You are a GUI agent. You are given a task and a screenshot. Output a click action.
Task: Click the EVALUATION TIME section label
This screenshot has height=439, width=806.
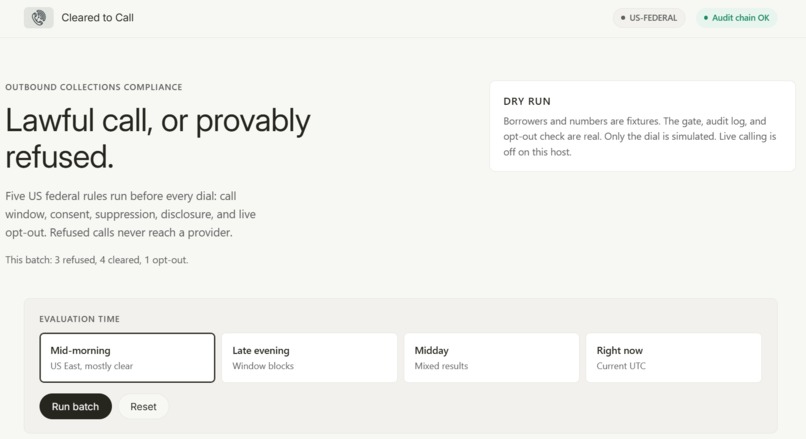[x=80, y=319]
